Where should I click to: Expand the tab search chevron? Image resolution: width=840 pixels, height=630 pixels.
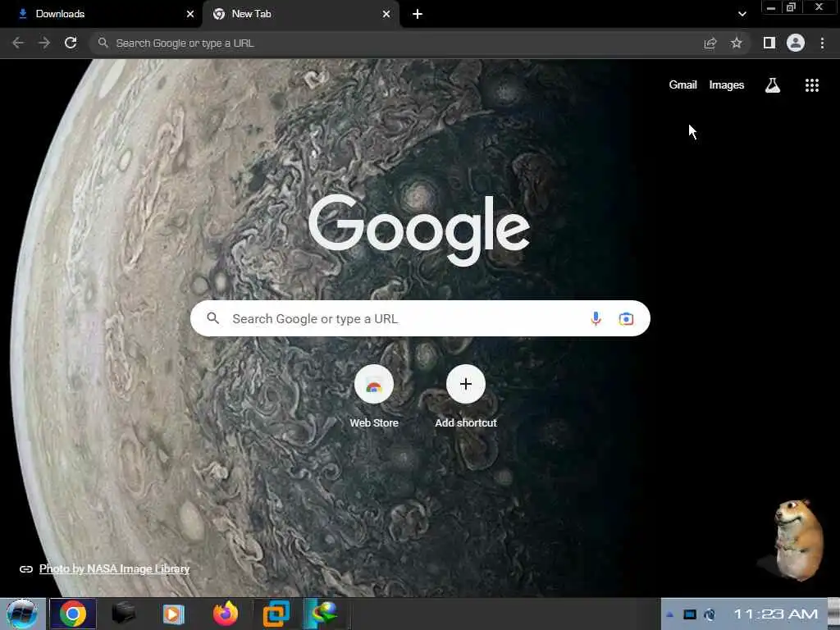point(742,14)
